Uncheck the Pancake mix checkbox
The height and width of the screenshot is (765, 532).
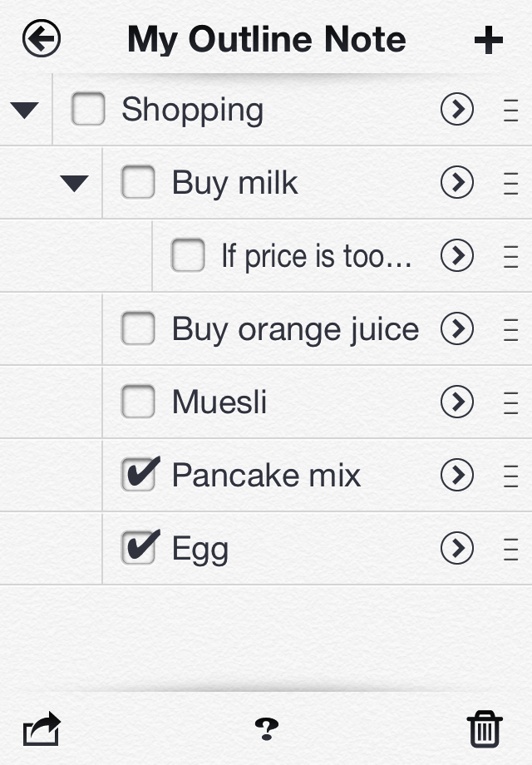138,476
